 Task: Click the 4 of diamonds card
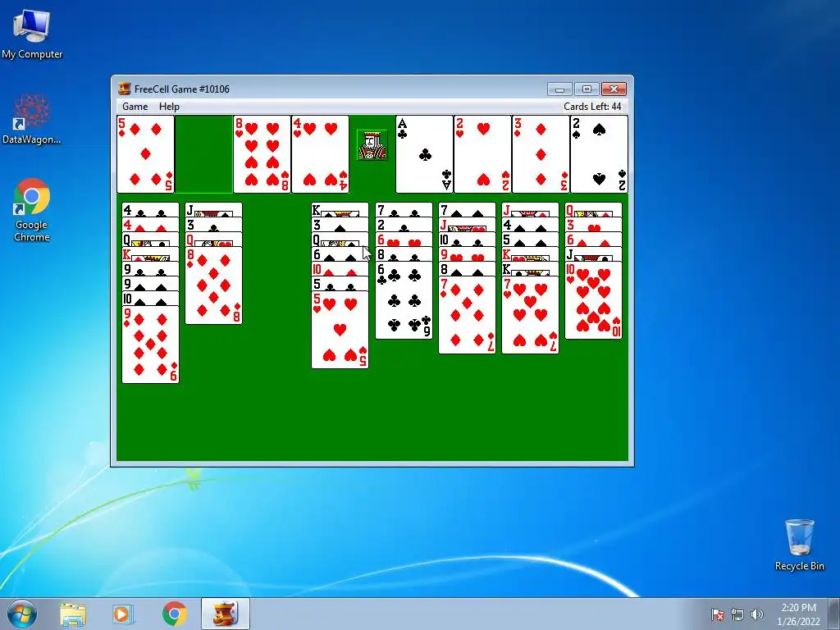(151, 225)
